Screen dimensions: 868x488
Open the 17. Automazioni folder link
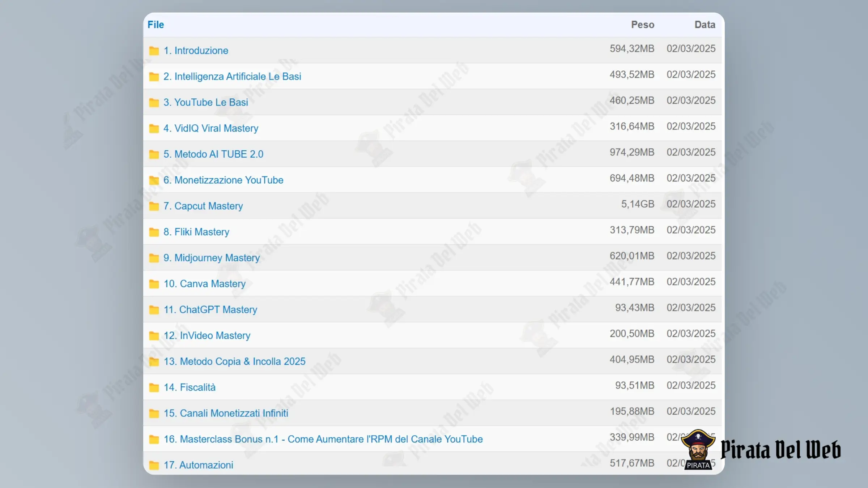tap(199, 465)
